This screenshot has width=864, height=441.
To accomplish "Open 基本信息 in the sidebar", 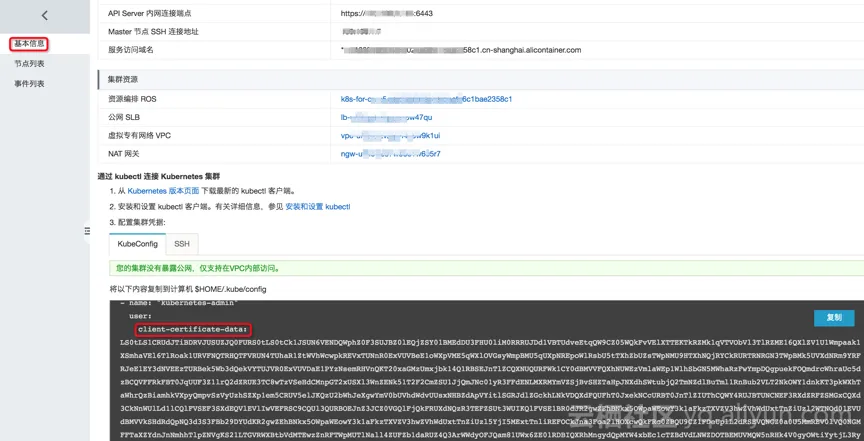I will coord(29,44).
